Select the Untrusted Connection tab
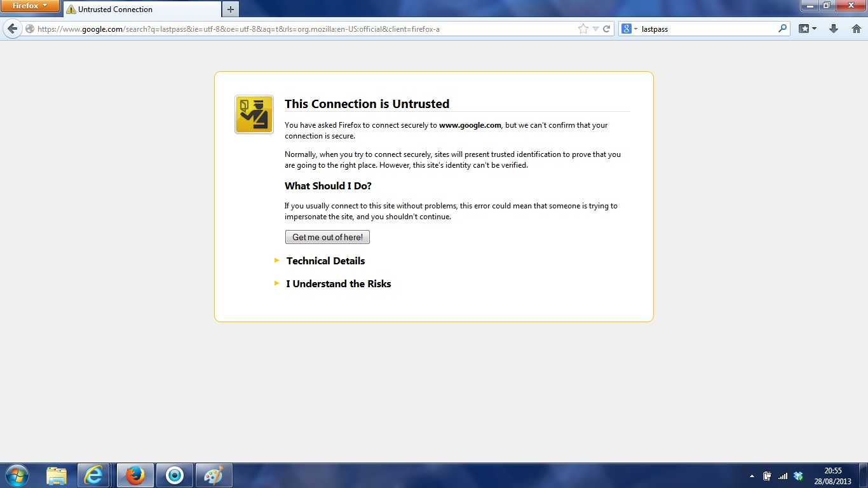 (x=142, y=10)
